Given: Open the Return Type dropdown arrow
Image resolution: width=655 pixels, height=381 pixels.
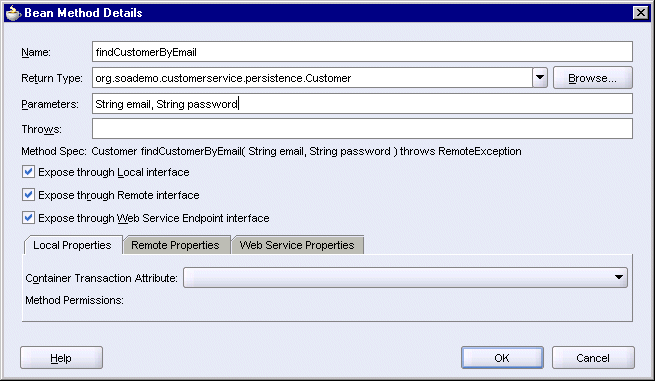Looking at the screenshot, I should [x=540, y=78].
